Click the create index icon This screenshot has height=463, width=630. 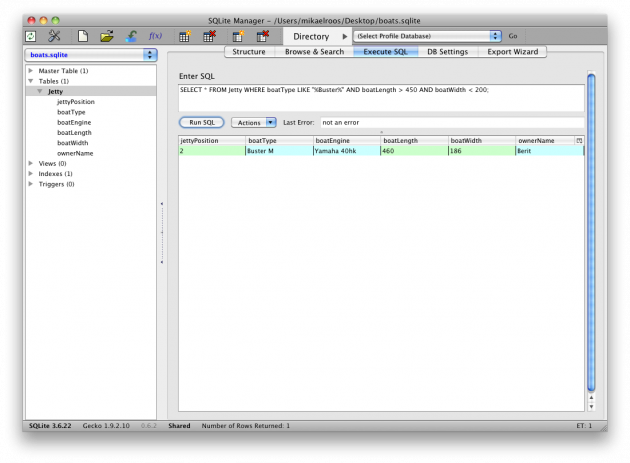pyautogui.click(x=238, y=36)
